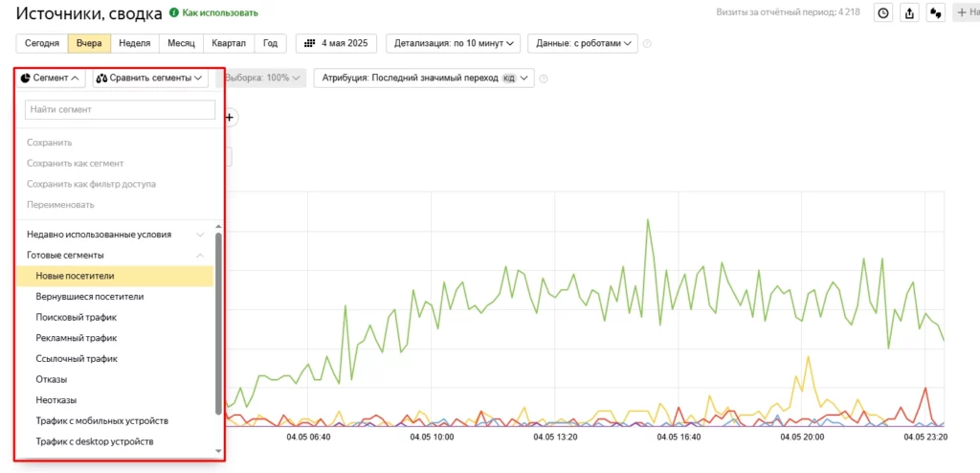The width and height of the screenshot is (980, 473).
Task: Click help icon next to Данные dropdown
Action: point(647,43)
